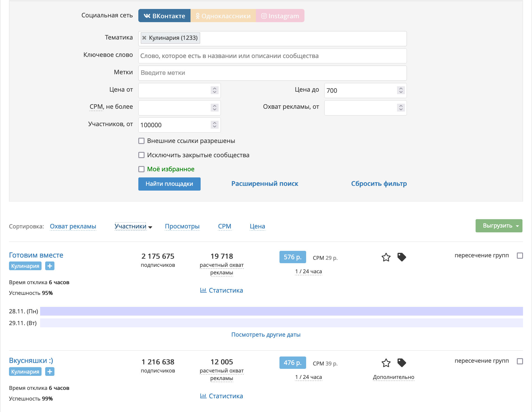The width and height of the screenshot is (532, 412).
Task: Add category with plus under Готовим вместе
Action: pyautogui.click(x=50, y=266)
